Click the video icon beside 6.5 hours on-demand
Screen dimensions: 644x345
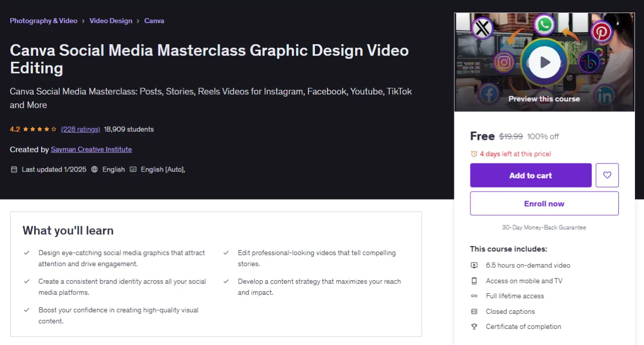[474, 265]
